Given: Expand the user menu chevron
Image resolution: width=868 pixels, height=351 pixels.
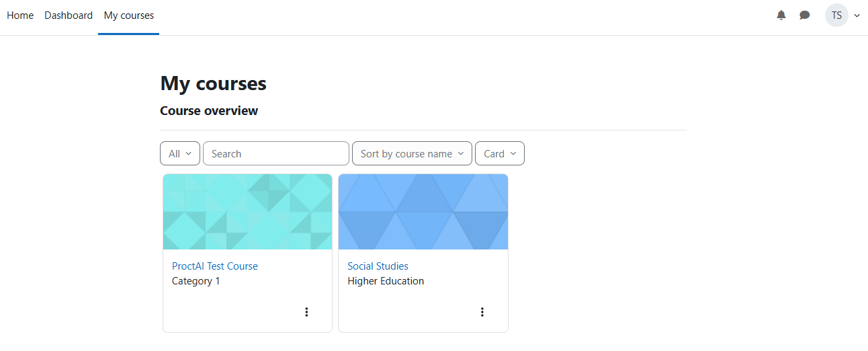Looking at the screenshot, I should [x=857, y=15].
